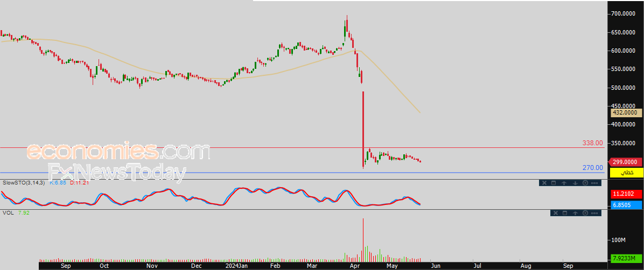Screen dimensions: 644x270
Task: Click the D:11.21 stochastic reading
Action: [79, 182]
